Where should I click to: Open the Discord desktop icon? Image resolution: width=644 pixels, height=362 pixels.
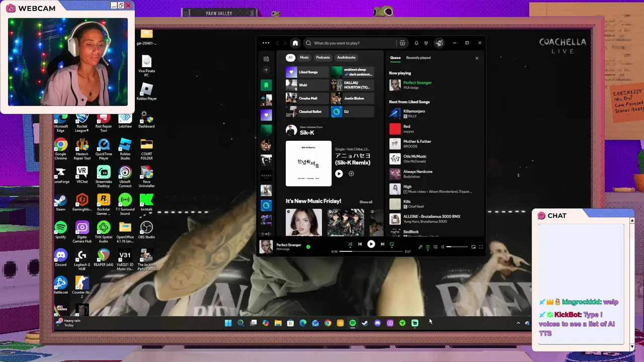[61, 258]
